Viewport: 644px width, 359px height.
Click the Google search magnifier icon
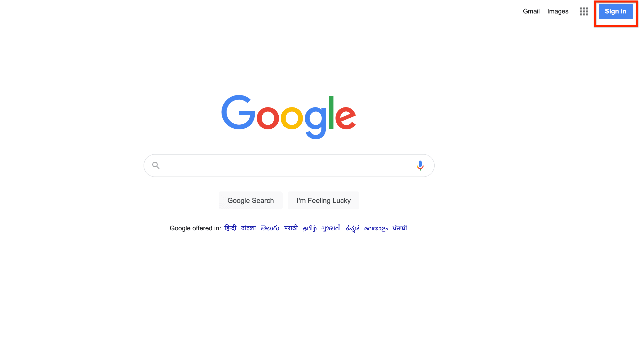(157, 165)
